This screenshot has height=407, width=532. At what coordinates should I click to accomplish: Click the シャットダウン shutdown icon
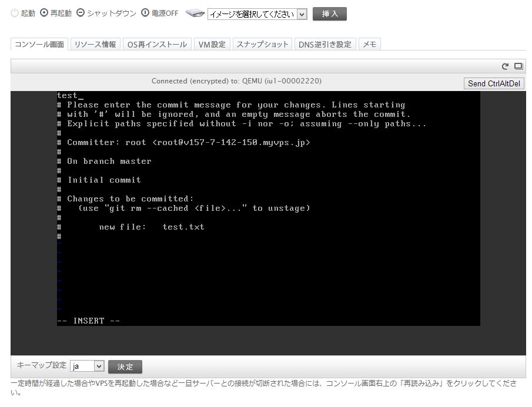[81, 13]
